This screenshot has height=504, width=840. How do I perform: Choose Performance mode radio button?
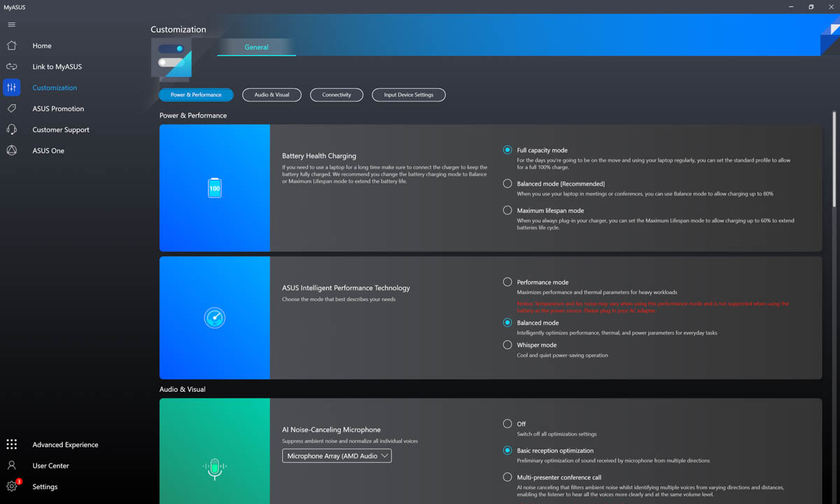[507, 282]
